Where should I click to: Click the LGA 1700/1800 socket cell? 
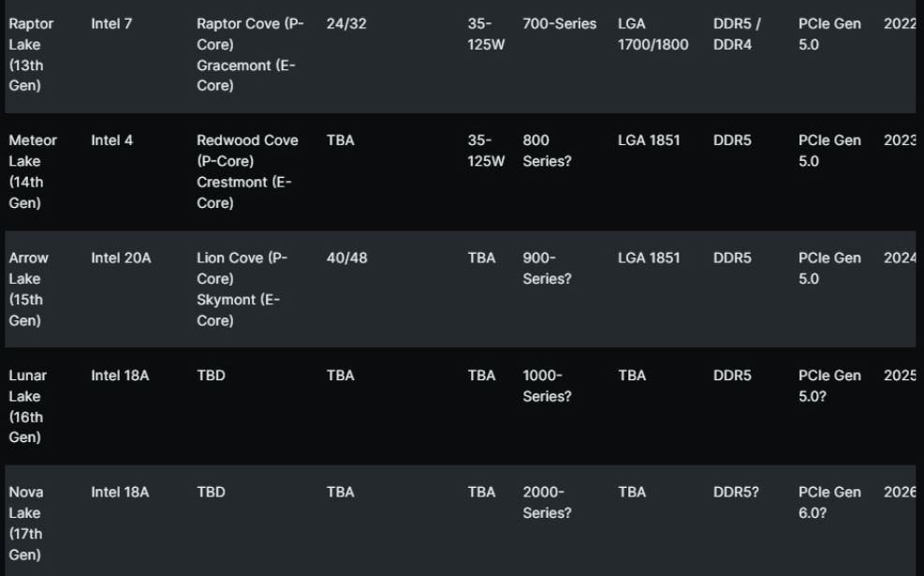653,35
